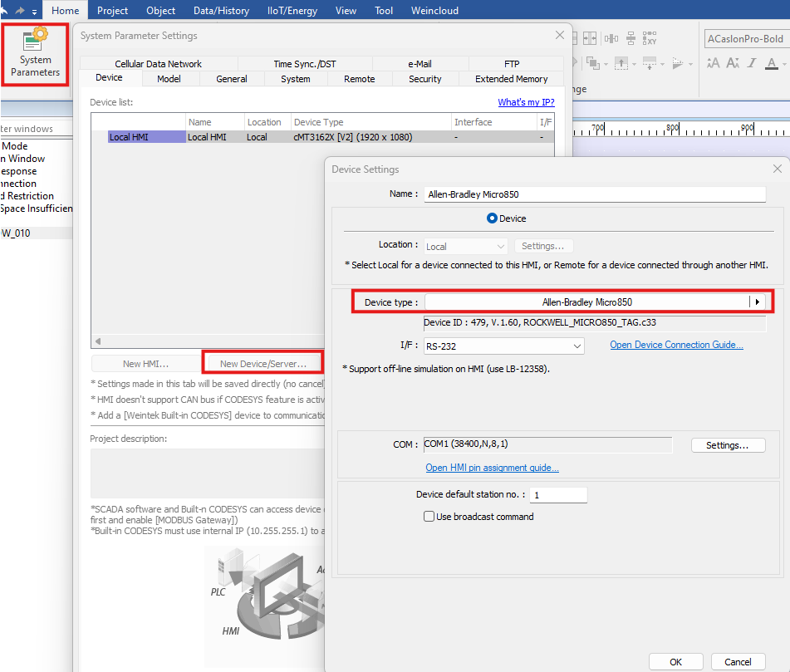Click the device list left scroll arrow
The width and height of the screenshot is (790, 672).
pyautogui.click(x=98, y=341)
